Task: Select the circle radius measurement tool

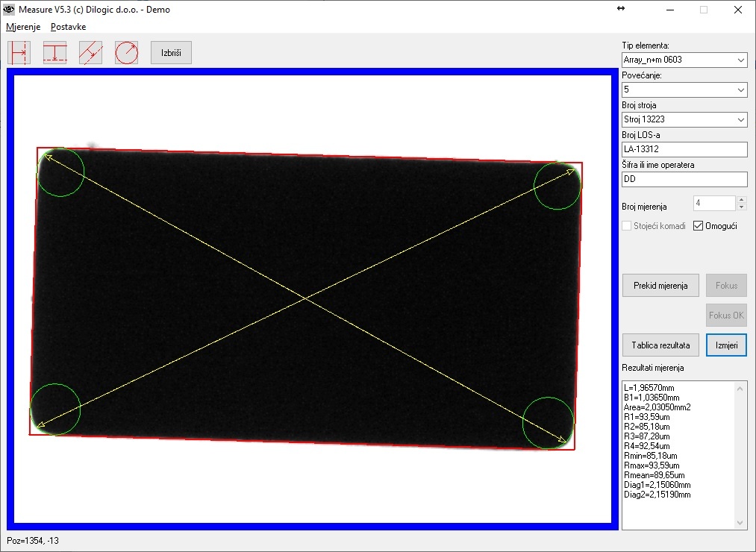Action: (126, 52)
